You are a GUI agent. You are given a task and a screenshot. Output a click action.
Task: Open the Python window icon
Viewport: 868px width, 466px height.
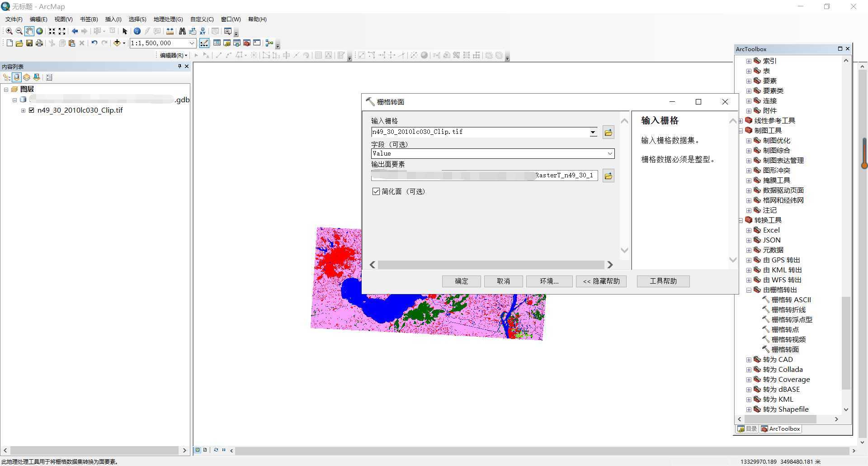pyautogui.click(x=257, y=43)
